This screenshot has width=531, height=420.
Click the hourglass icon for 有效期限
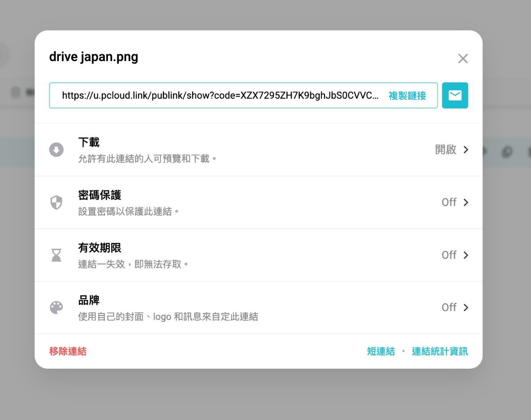[x=56, y=255]
